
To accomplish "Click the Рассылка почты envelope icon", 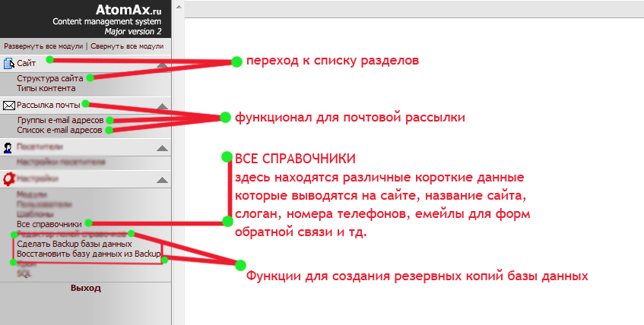I will click(8, 106).
